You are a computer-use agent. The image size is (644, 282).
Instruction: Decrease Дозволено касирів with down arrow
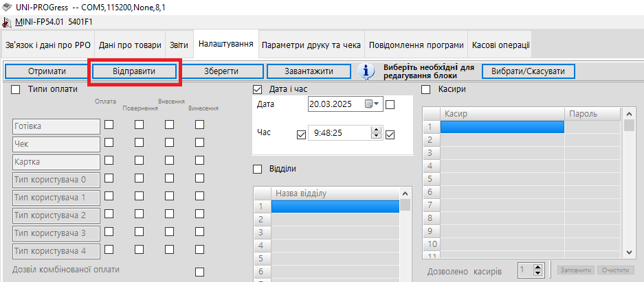tap(537, 273)
